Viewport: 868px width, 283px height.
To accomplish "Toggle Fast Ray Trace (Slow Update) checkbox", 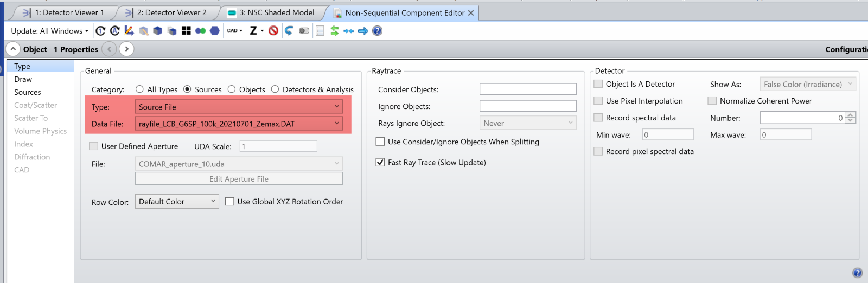I will [380, 162].
